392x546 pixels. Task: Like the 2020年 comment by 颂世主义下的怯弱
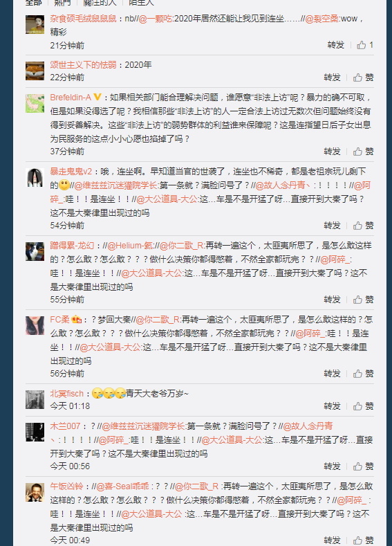(364, 78)
